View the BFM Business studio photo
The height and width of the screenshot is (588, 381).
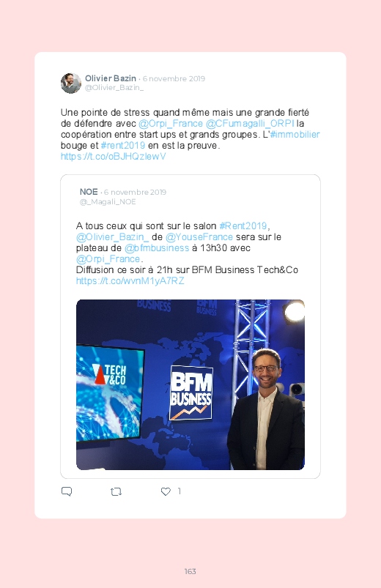190,384
